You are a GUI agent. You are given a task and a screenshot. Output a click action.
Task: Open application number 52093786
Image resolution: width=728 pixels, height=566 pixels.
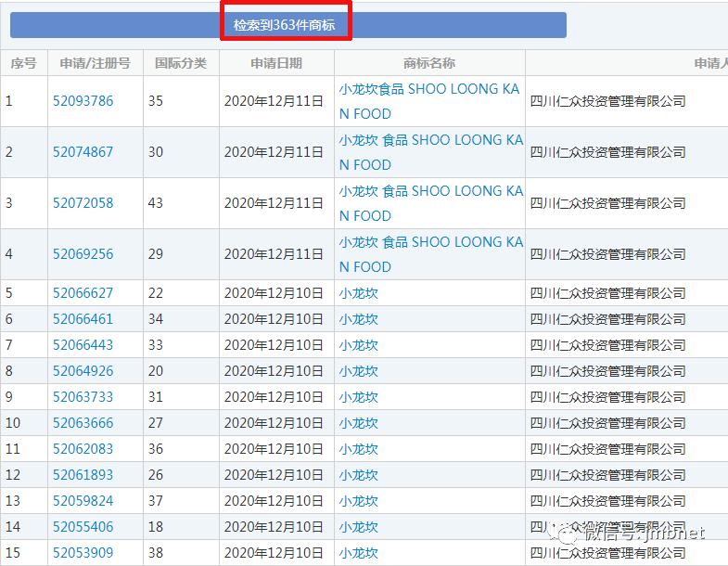click(x=83, y=101)
